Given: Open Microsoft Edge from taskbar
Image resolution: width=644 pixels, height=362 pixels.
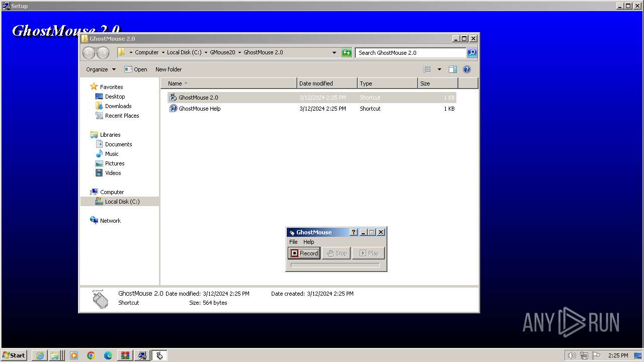Looking at the screenshot, I should 108,355.
